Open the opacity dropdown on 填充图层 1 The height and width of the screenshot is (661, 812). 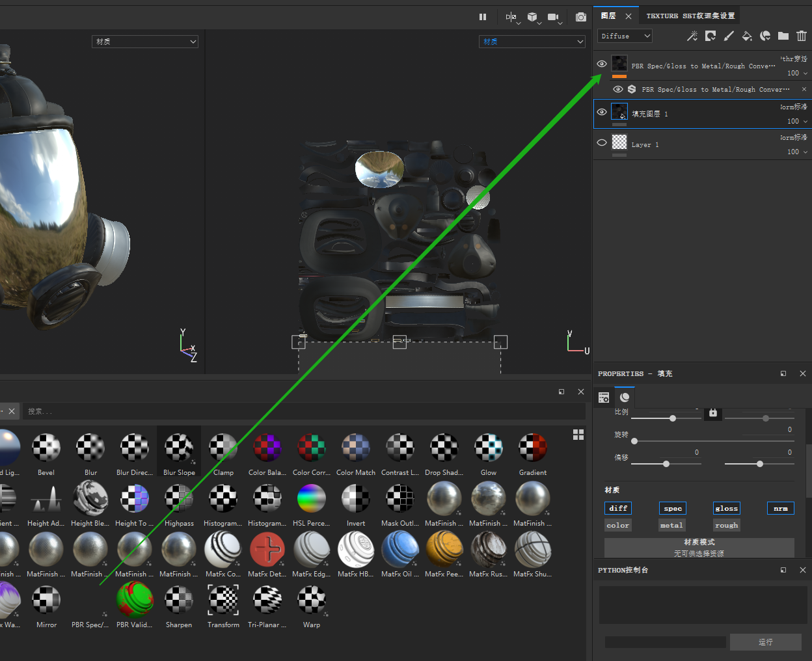coord(804,121)
